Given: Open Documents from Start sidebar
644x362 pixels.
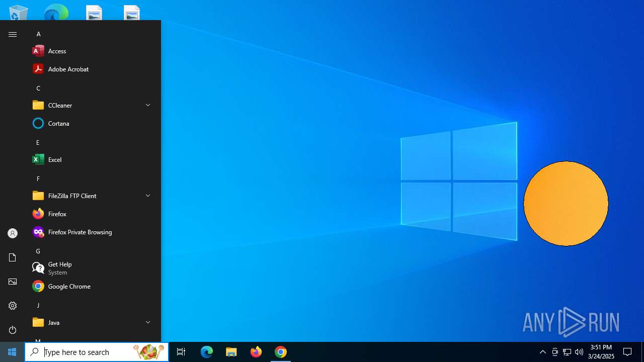Looking at the screenshot, I should tap(13, 257).
